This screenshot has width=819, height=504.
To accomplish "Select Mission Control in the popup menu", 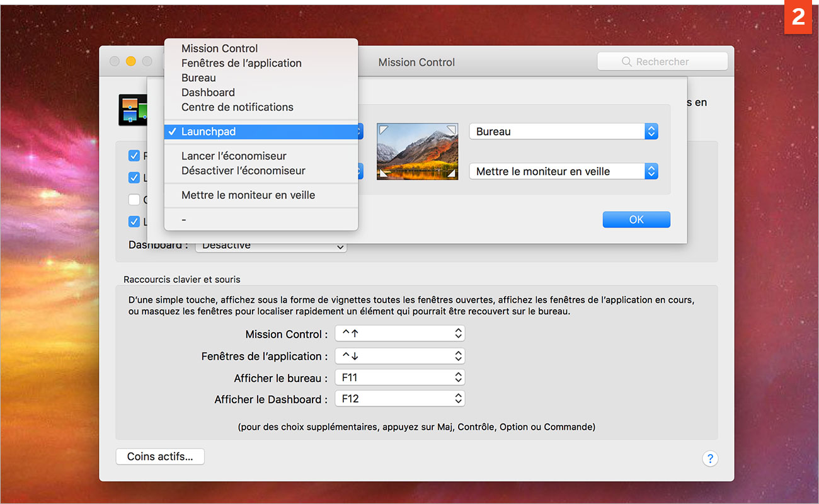I will pos(261,49).
